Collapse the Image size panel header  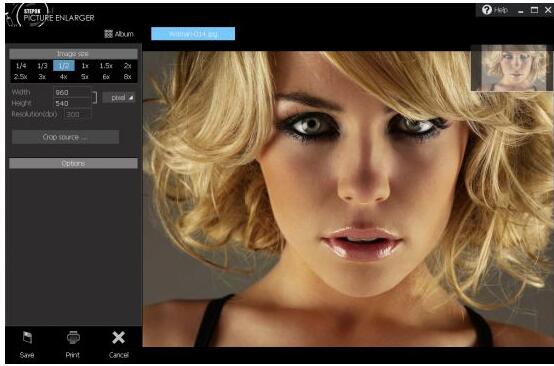pos(73,54)
